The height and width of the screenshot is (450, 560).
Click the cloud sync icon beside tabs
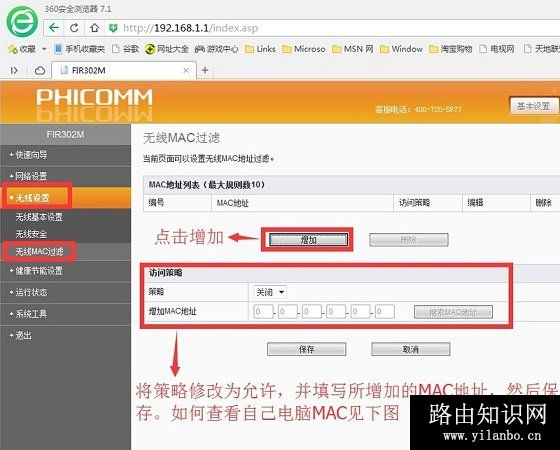tap(40, 71)
